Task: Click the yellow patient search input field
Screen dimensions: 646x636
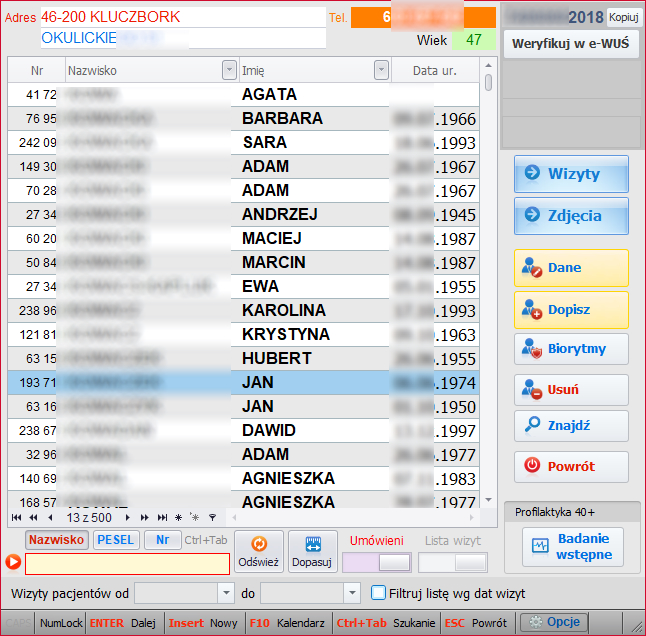Action: click(127, 563)
